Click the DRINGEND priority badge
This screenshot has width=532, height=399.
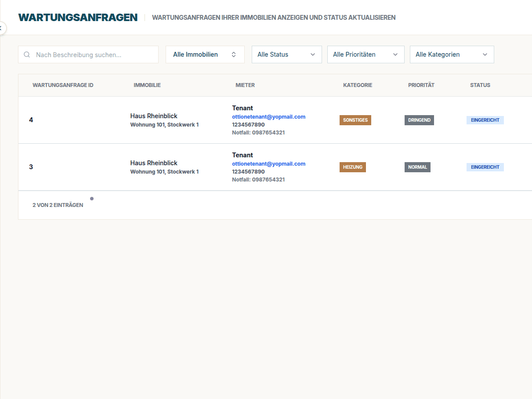tap(419, 120)
